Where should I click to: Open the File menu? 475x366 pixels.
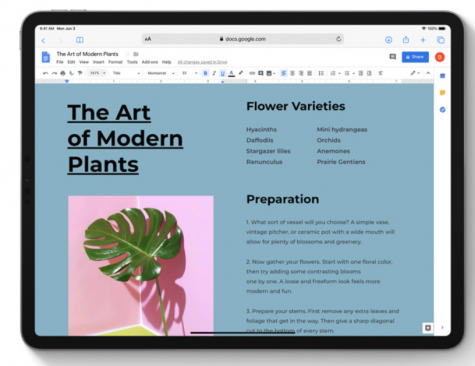point(60,62)
